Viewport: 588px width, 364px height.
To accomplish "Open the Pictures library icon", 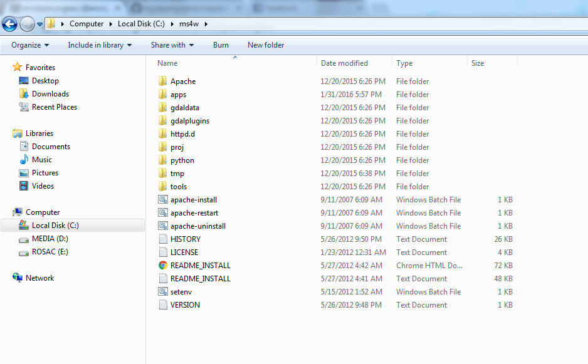I will (x=24, y=173).
